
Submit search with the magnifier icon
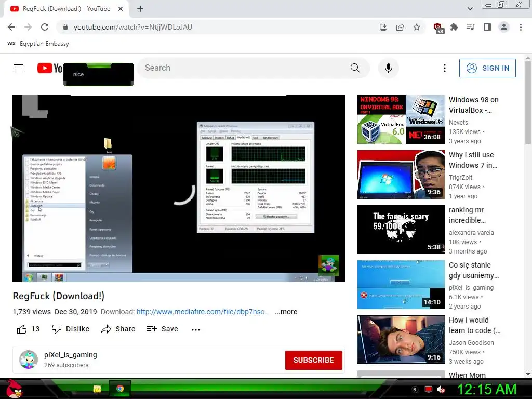(355, 68)
